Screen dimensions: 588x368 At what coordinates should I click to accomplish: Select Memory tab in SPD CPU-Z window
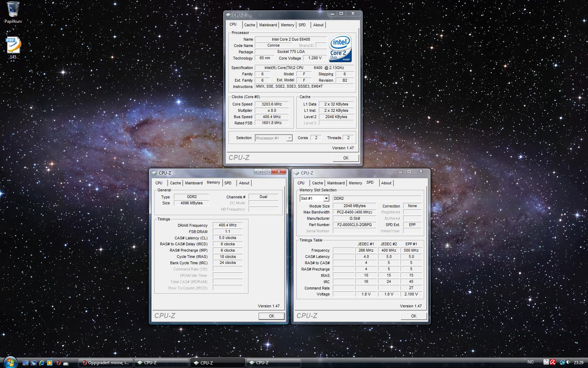pos(355,183)
